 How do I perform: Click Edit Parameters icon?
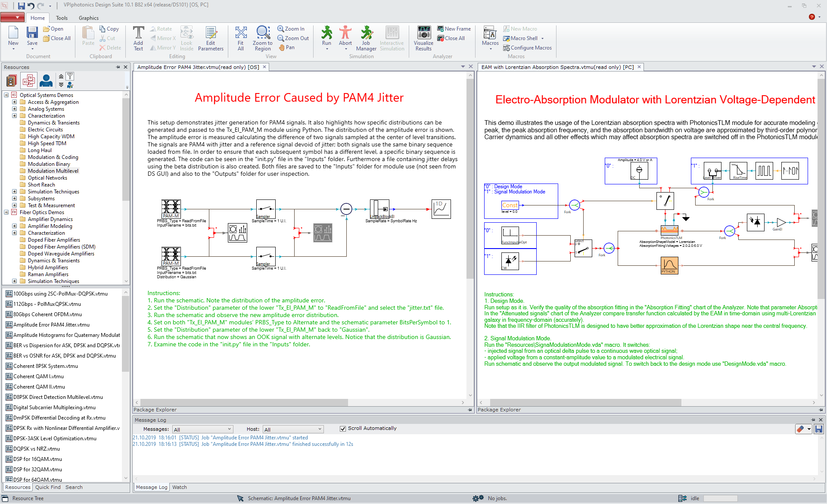(211, 38)
